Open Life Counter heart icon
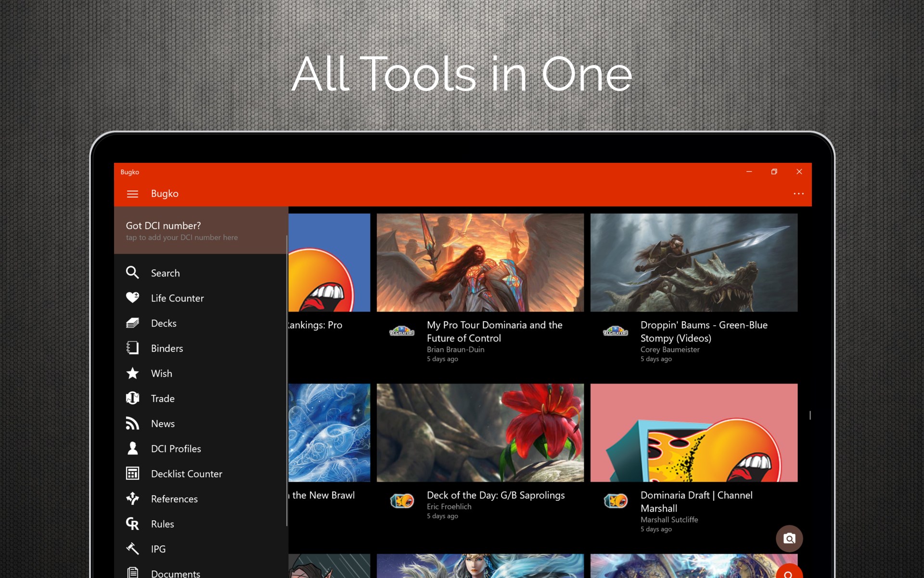The width and height of the screenshot is (924, 578). coord(132,298)
